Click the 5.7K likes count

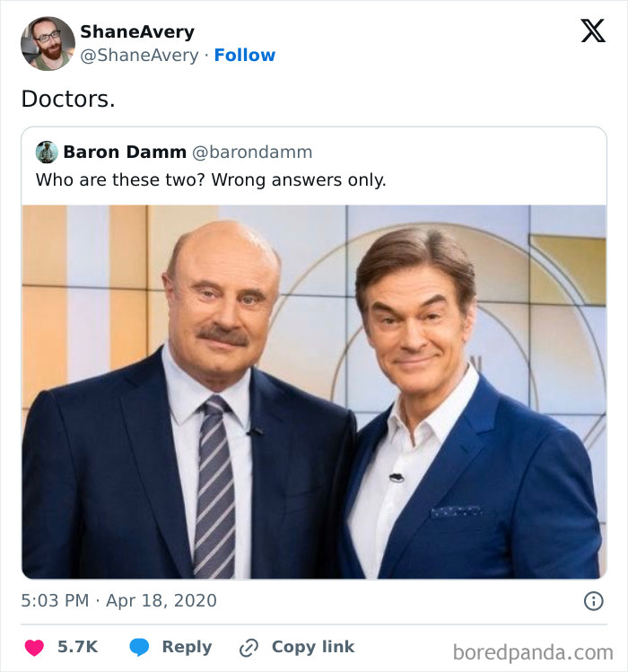coord(77,647)
